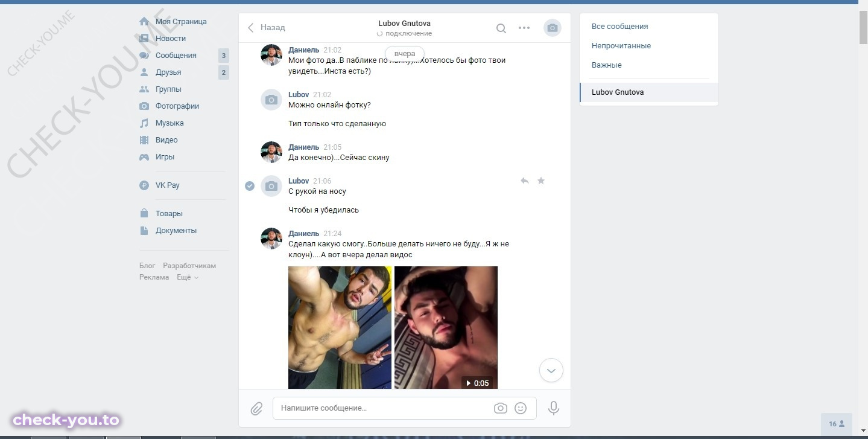The width and height of the screenshot is (868, 439).
Task: Click the VK Pay ruble icon
Action: pyautogui.click(x=144, y=185)
